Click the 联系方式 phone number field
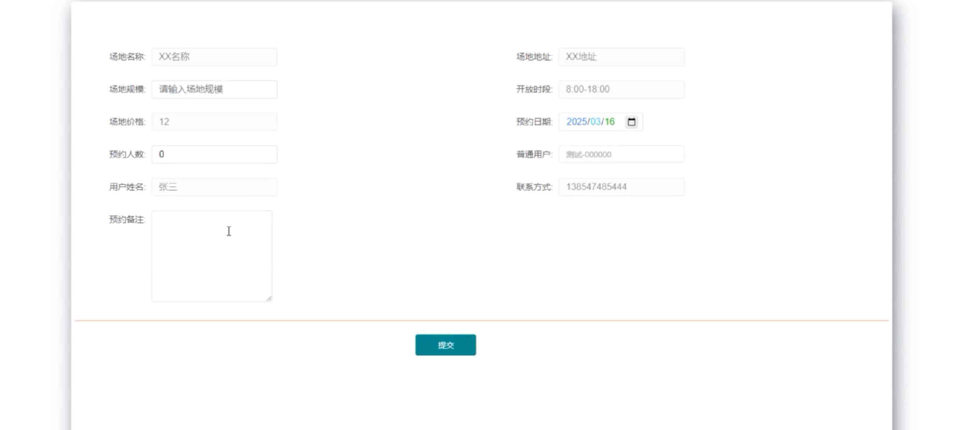The image size is (980, 430). pyautogui.click(x=621, y=187)
